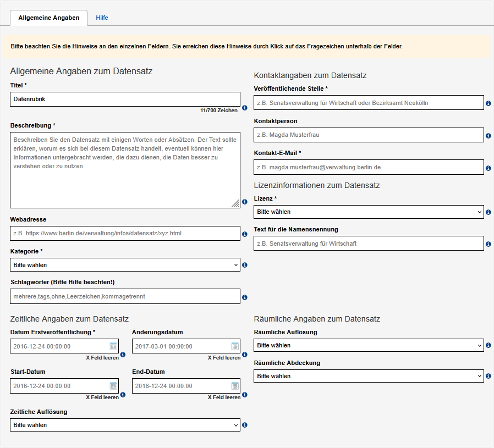Screen dimensions: 494x448
Task: Click info icon next to Titel field
Action: pos(245,108)
